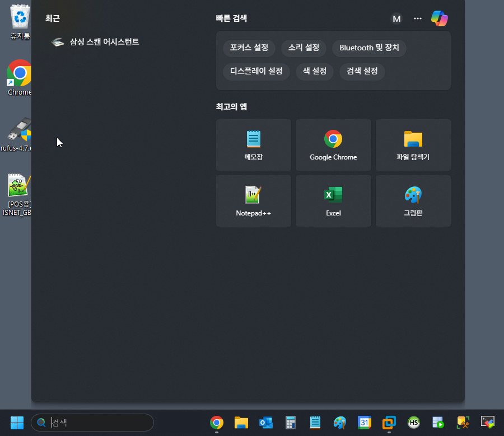Click the 최근 section heading
504x436 pixels.
click(x=53, y=18)
